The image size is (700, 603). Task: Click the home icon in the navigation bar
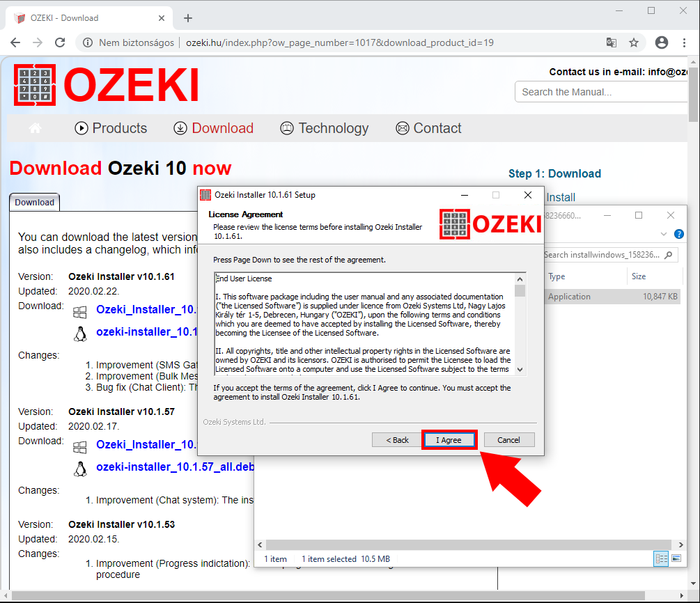point(36,128)
